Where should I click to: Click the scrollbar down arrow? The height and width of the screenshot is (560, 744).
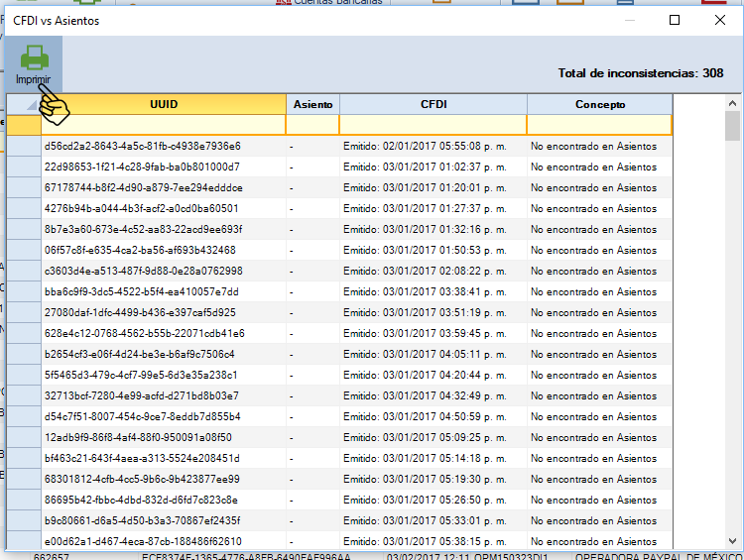732,541
